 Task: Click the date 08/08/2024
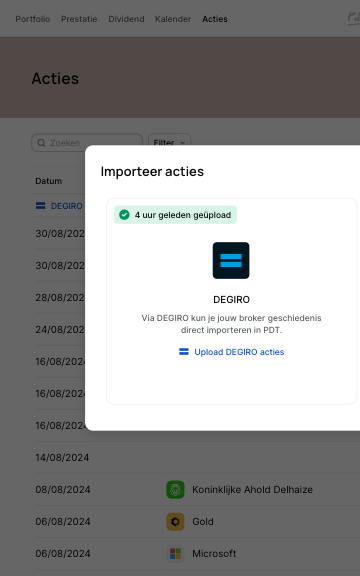[63, 490]
